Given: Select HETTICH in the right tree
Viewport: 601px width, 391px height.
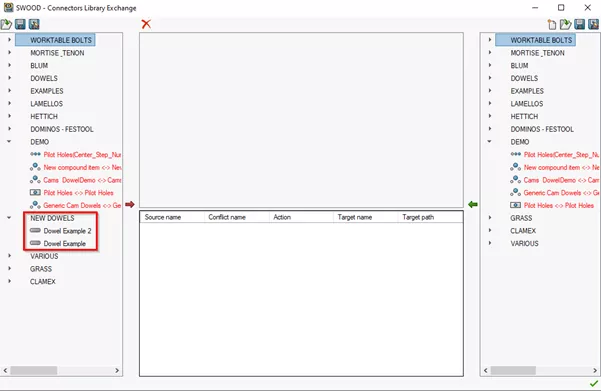Looking at the screenshot, I should tap(524, 116).
